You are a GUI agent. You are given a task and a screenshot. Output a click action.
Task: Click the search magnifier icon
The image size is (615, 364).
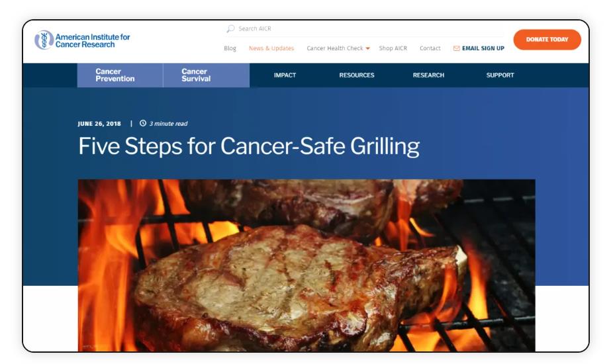coord(230,28)
